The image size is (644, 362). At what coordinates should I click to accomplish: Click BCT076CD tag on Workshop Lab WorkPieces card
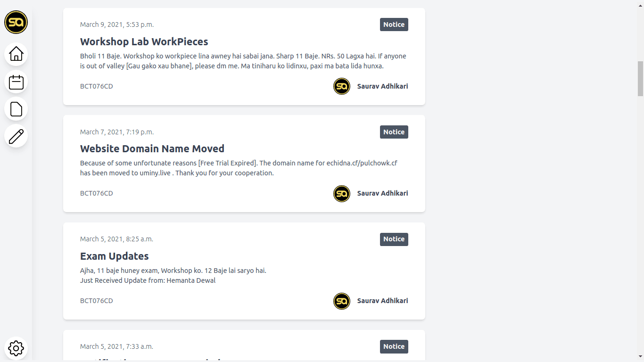(97, 86)
